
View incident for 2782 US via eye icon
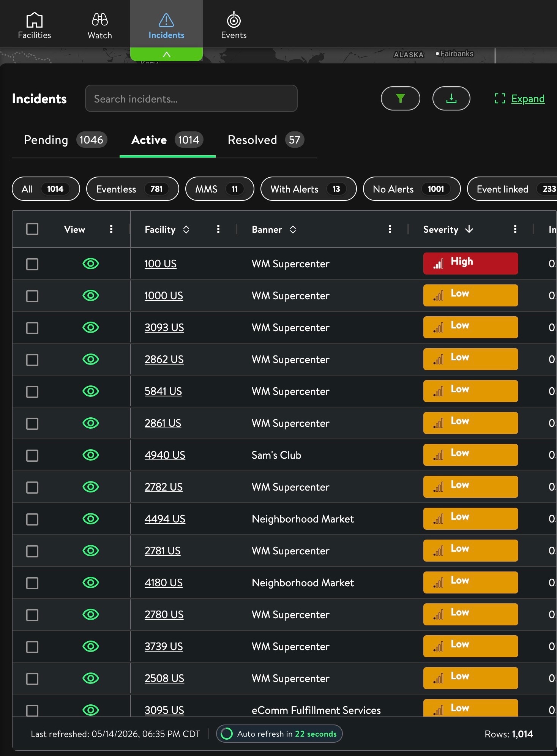pos(91,487)
